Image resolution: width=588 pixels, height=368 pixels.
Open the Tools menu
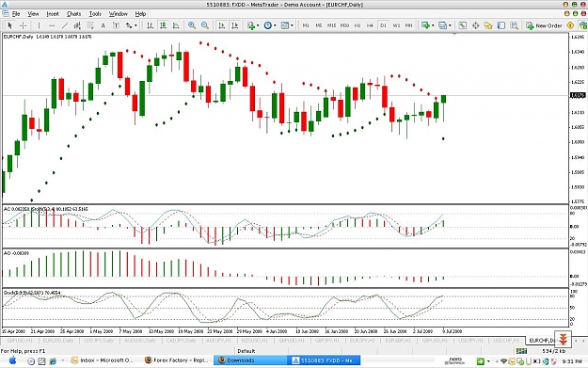pos(95,14)
